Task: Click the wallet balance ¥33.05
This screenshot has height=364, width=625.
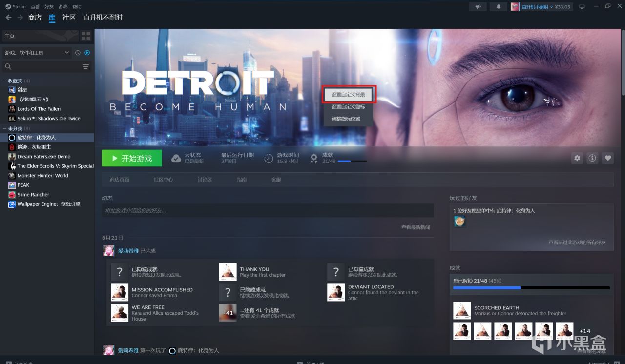Action: pos(562,7)
